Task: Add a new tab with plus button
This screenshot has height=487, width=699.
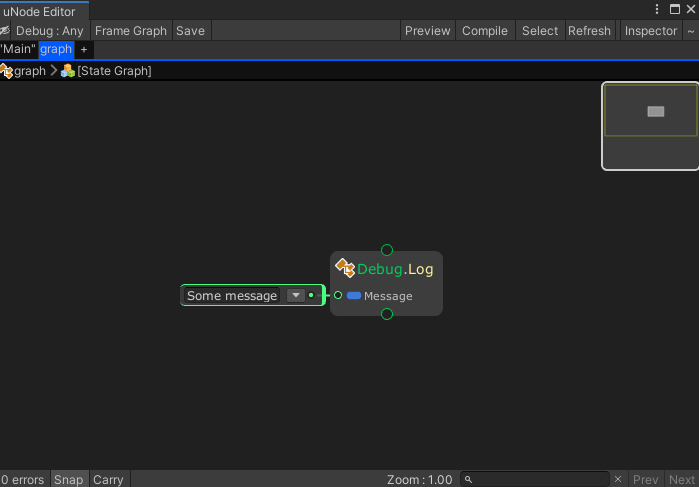Action: pyautogui.click(x=84, y=50)
